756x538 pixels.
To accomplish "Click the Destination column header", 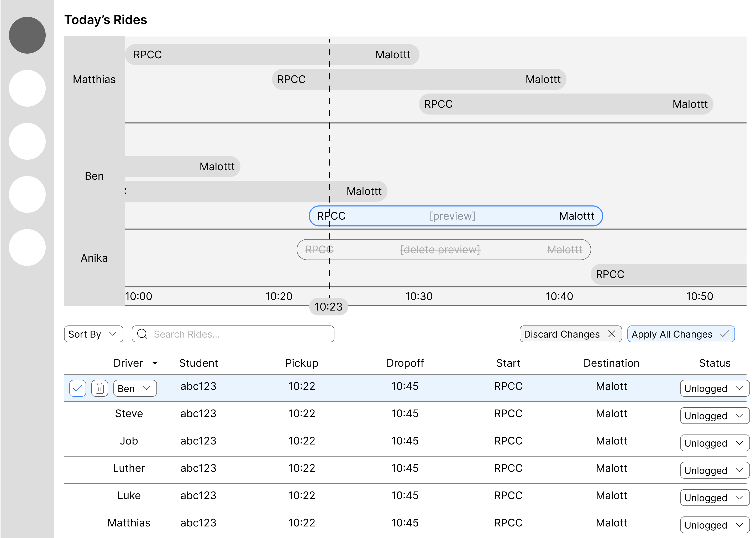I will point(612,363).
